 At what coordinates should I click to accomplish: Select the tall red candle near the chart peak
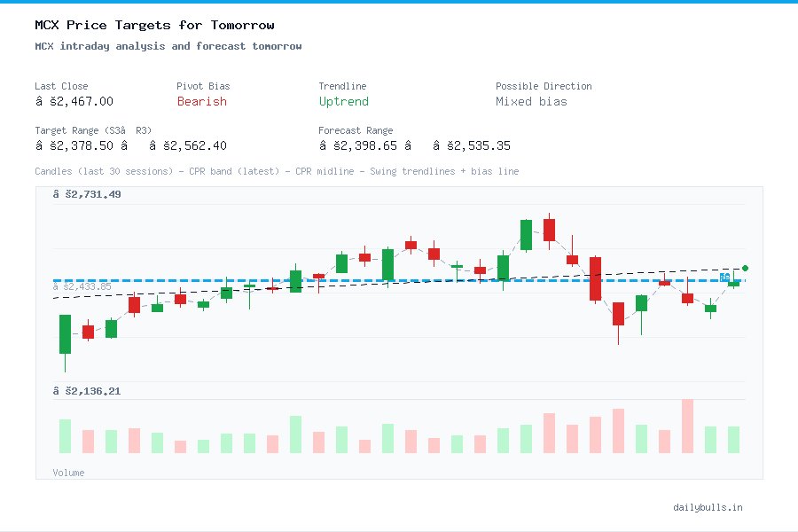[x=548, y=231]
